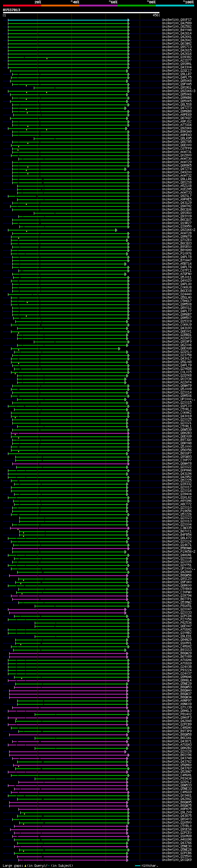Select hit label UniRef100_C5H617
197x868 pixels.
click(x=177, y=301)
